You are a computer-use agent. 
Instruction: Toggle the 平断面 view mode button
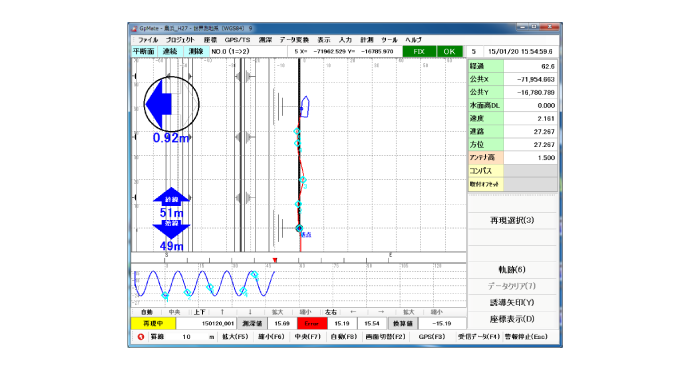pos(144,51)
